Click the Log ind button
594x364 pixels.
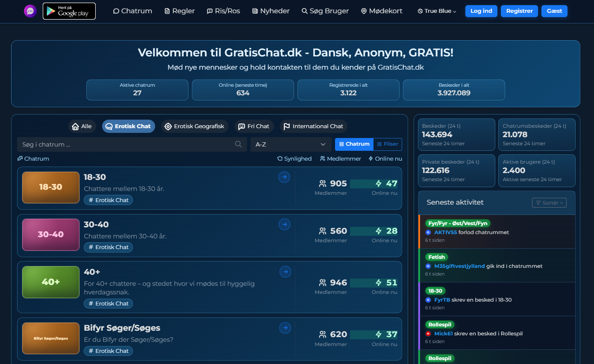481,11
